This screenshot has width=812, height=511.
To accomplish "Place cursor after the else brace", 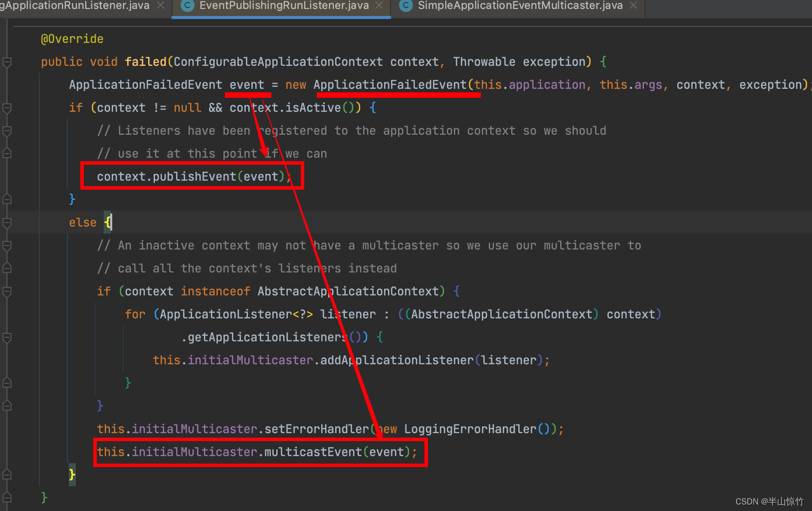I will pyautogui.click(x=112, y=223).
